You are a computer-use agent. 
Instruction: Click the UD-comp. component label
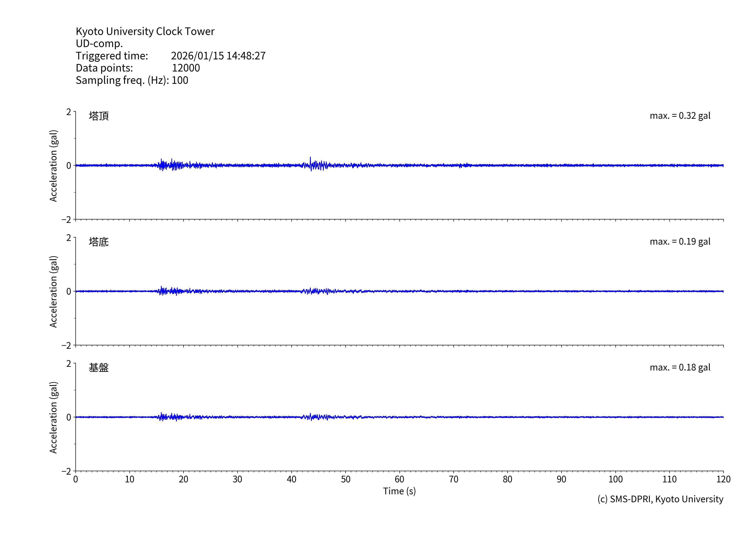[x=99, y=43]
